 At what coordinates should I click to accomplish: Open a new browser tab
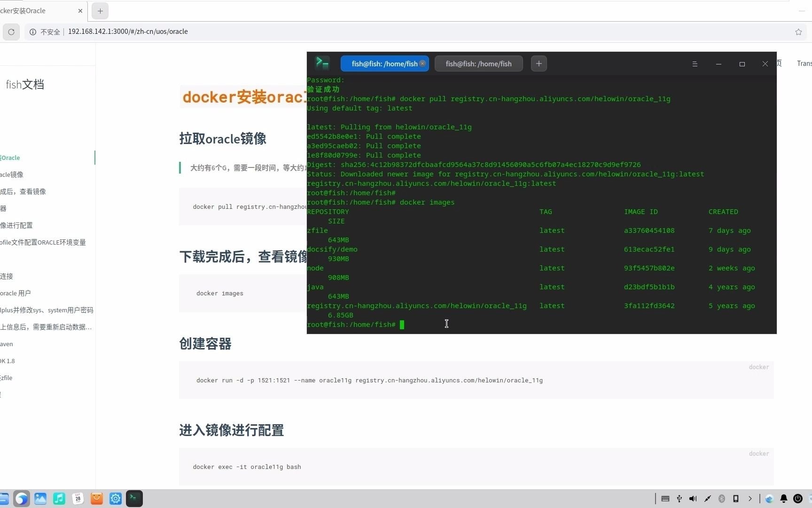[100, 11]
